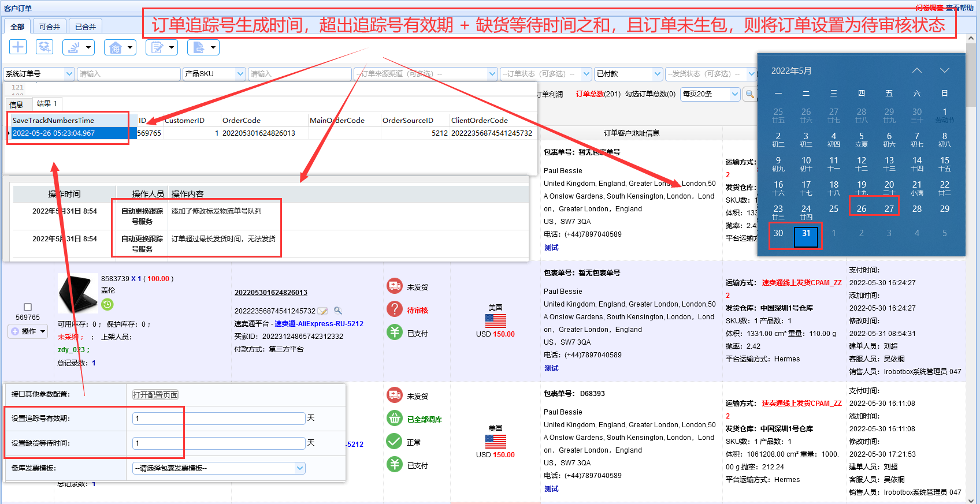This screenshot has width=980, height=504.
Task: Click the boxes-with-plus toolbar icon
Action: click(44, 47)
